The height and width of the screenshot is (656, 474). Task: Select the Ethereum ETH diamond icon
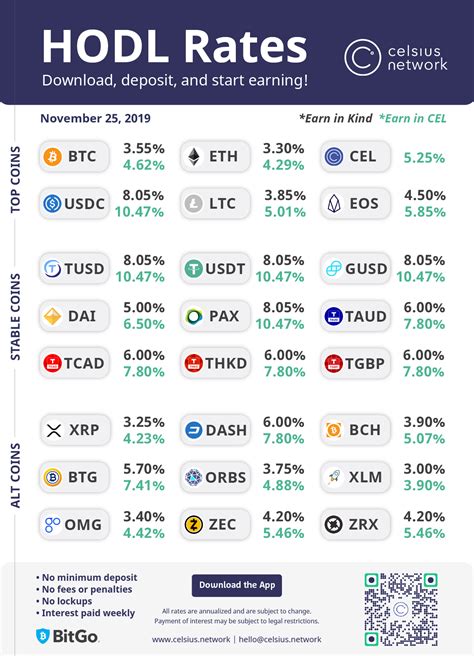tap(194, 157)
